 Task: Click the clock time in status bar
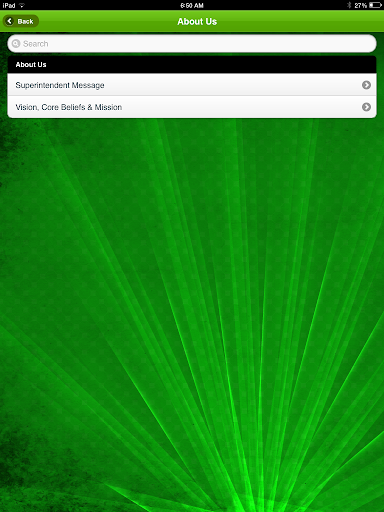click(x=192, y=5)
